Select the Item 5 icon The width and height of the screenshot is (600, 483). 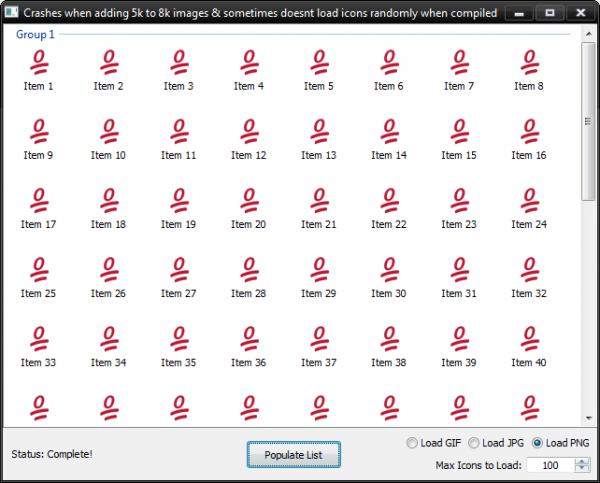(320, 62)
